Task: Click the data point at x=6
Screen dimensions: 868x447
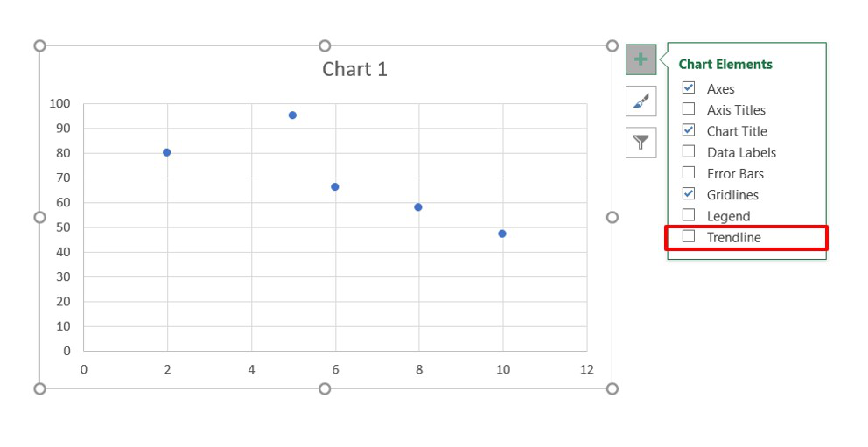Action: 334,187
